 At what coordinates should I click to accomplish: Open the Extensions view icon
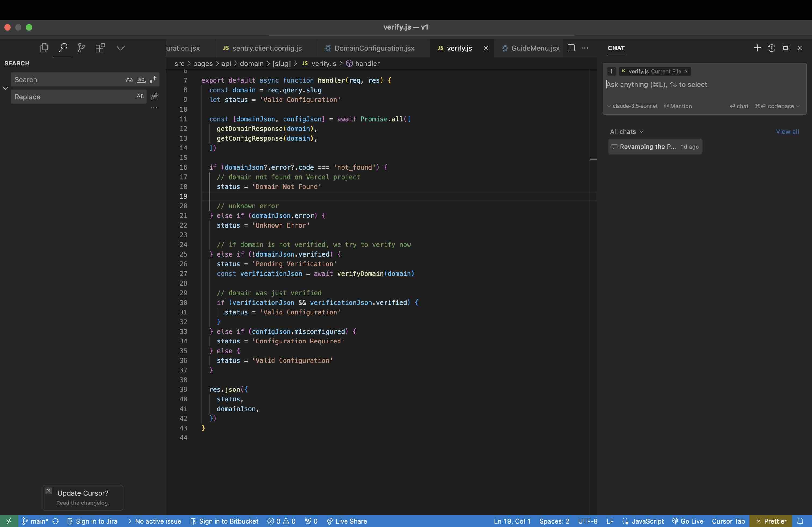coord(100,48)
